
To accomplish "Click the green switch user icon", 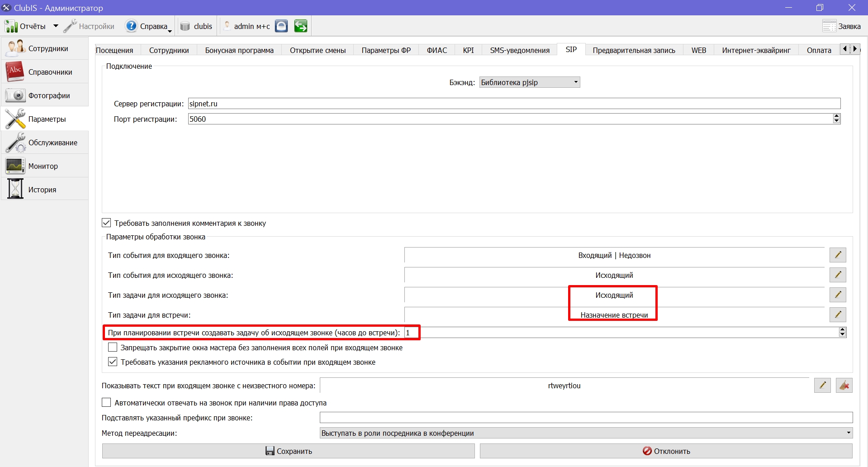I will click(300, 26).
